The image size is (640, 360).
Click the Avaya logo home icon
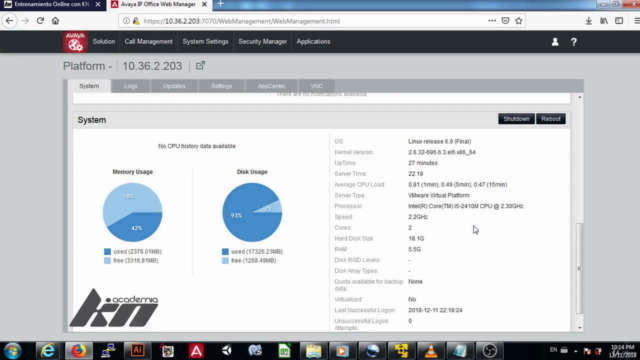(75, 42)
